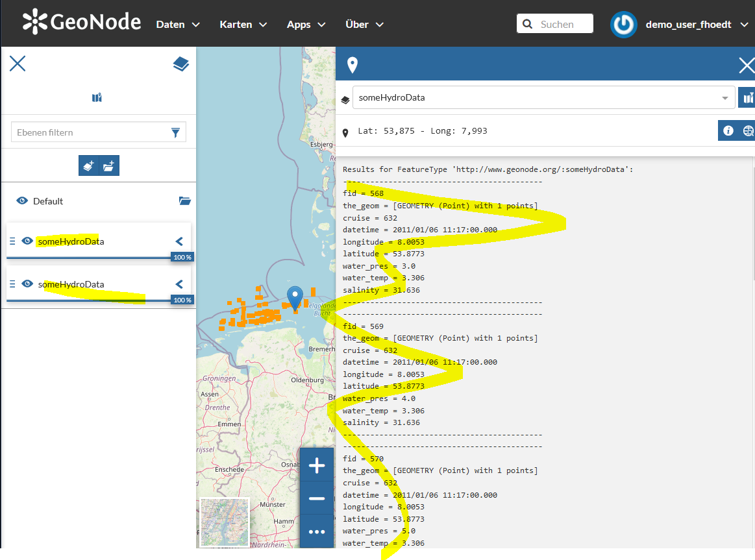
Task: Click the globe search button in coordinates row
Action: tap(747, 130)
